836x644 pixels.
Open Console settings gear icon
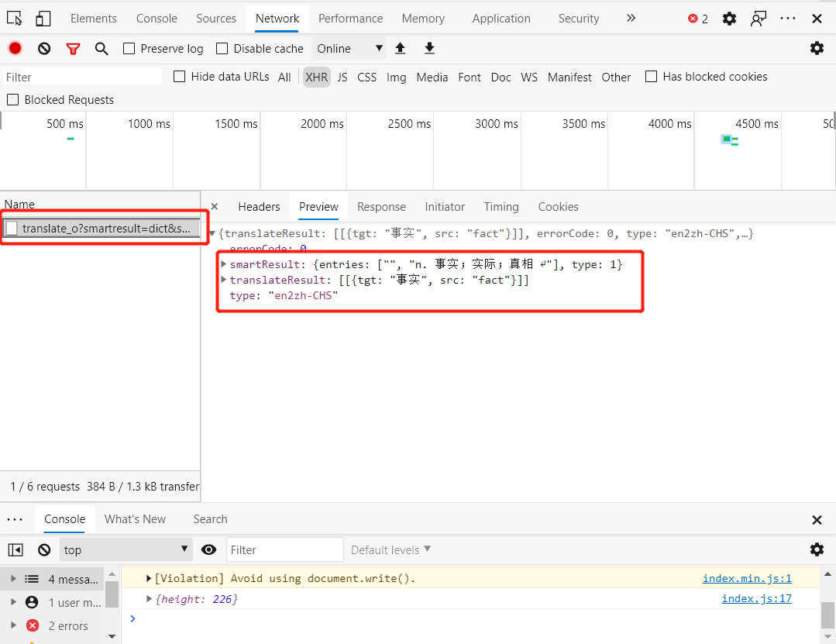tap(817, 549)
